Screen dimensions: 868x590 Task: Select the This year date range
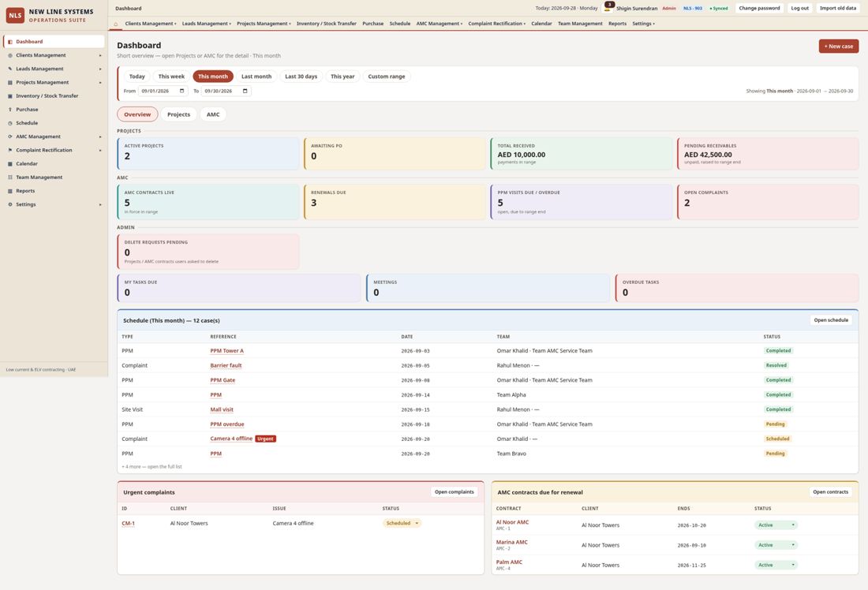point(342,77)
